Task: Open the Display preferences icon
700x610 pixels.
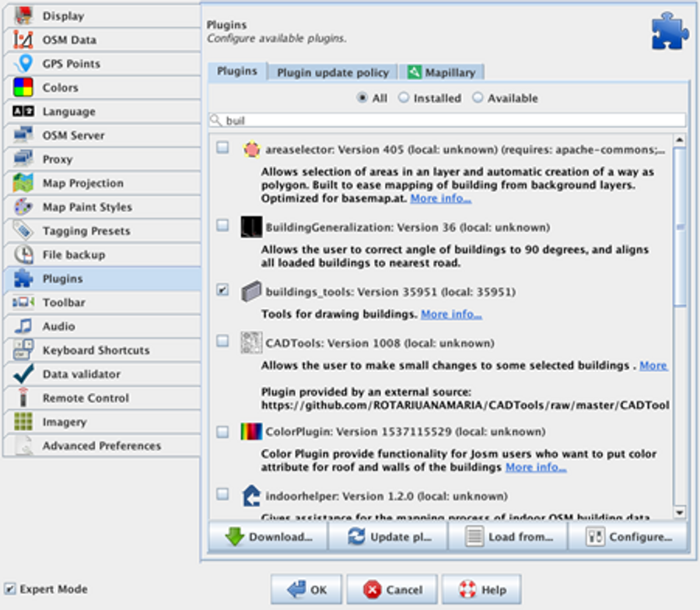Action: point(23,16)
